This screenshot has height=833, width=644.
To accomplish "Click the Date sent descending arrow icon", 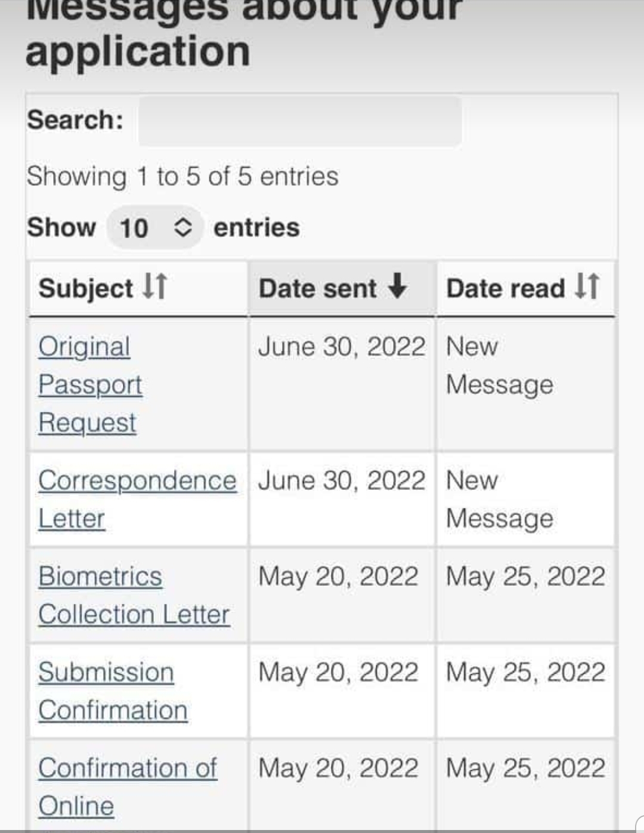I will 397,286.
